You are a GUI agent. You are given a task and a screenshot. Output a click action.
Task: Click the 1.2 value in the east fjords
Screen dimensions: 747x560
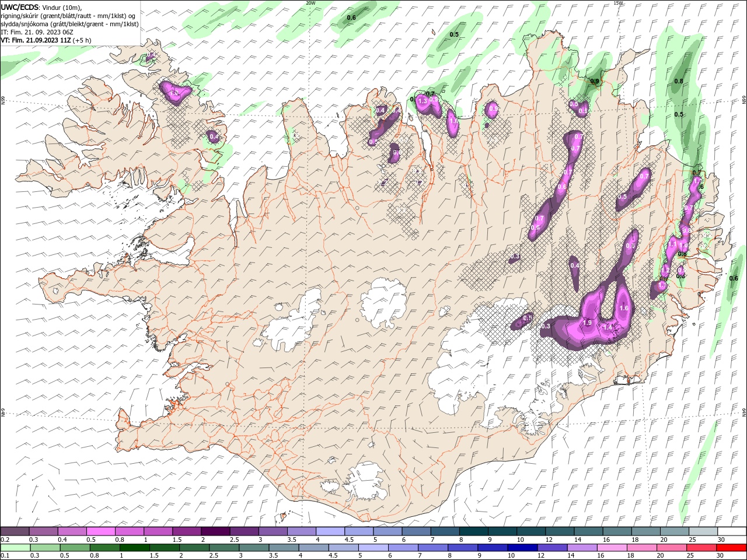coord(664,271)
